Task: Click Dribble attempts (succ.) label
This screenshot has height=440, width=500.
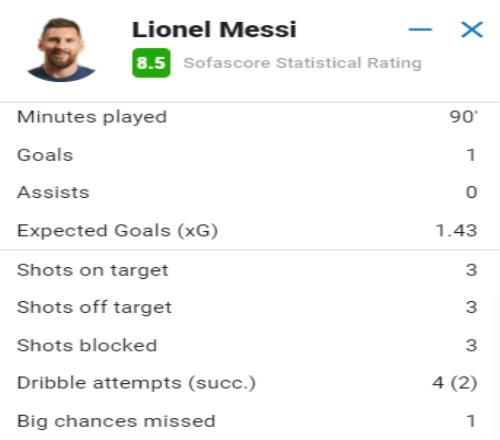Action: [136, 383]
